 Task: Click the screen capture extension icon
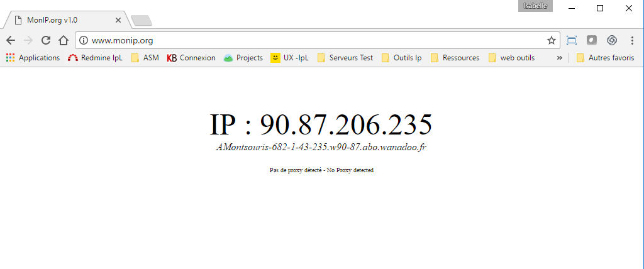pyautogui.click(x=572, y=40)
